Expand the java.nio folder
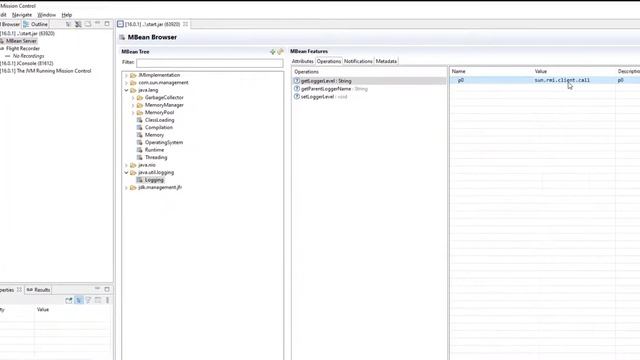This screenshot has height=360, width=640. [127, 165]
